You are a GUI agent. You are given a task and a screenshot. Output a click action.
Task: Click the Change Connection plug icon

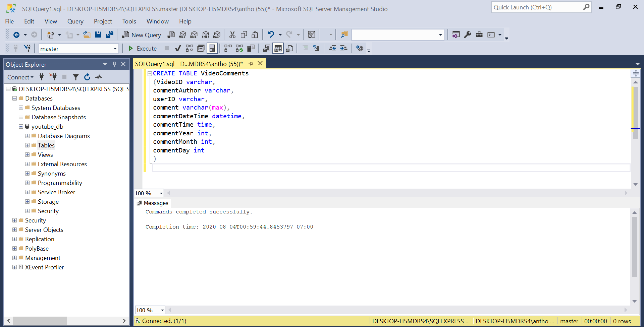click(x=27, y=49)
